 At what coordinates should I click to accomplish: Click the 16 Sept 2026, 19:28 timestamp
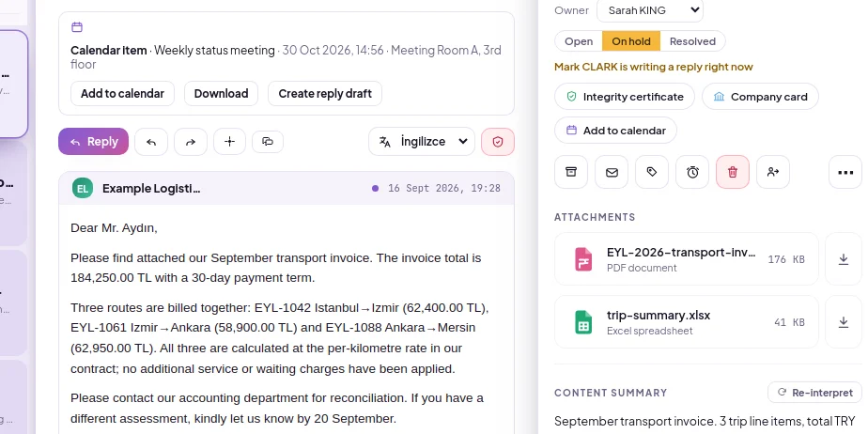(444, 188)
